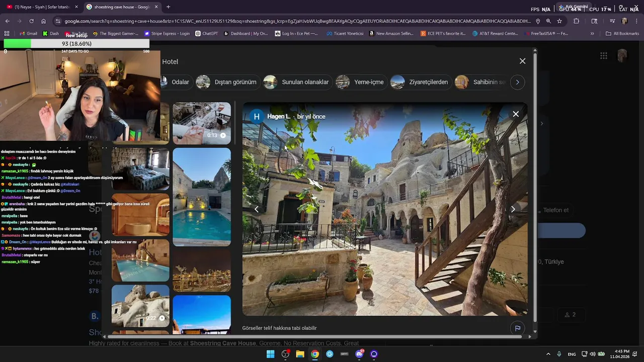Image resolution: width=644 pixels, height=362 pixels.
Task: Open the night view photo thumbnail
Action: tap(202, 270)
